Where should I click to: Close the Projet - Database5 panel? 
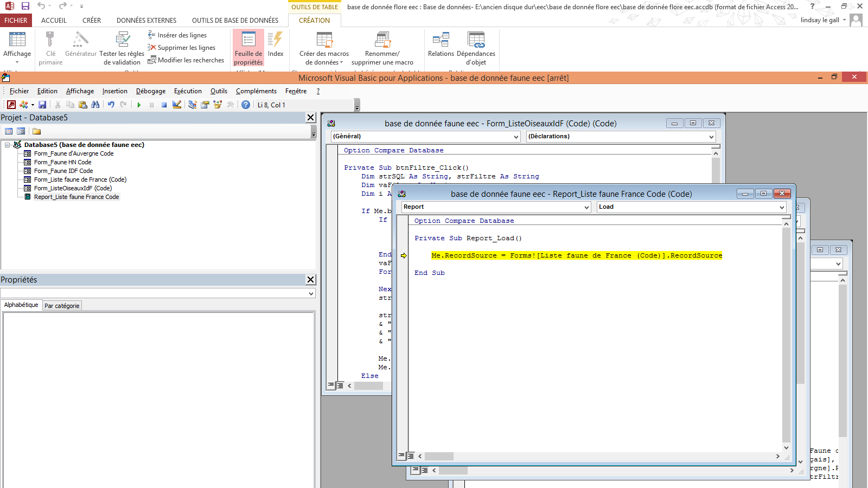coord(311,117)
